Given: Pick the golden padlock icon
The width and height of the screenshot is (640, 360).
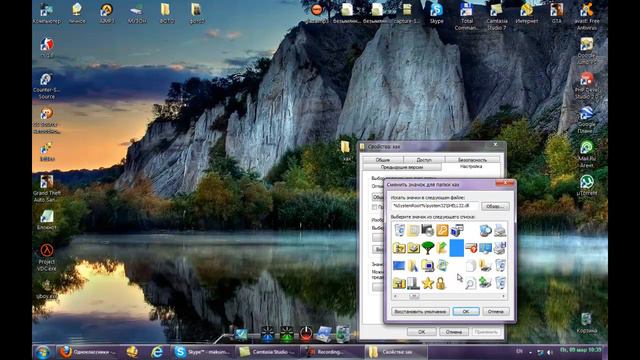Looking at the screenshot, I should [x=441, y=282].
